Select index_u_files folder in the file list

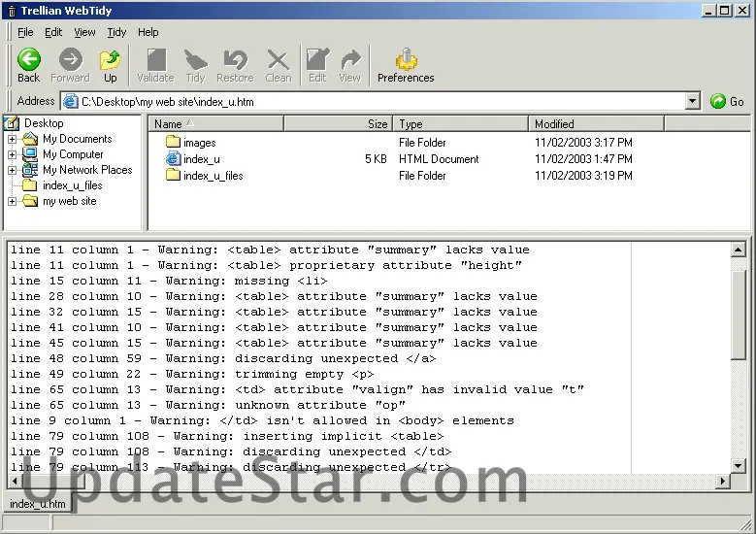[x=214, y=176]
